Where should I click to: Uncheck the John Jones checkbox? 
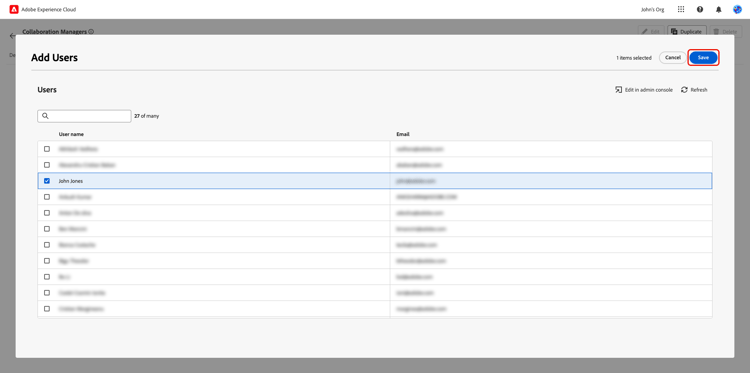(47, 181)
